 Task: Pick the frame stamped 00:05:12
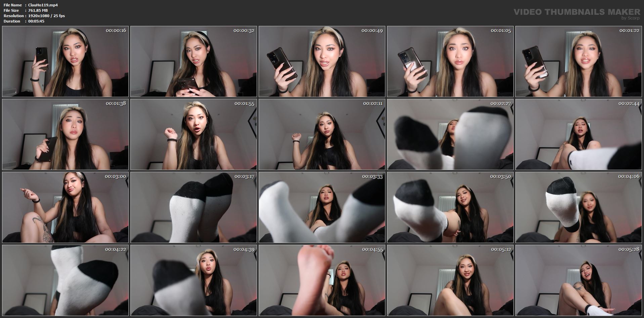[x=450, y=280]
